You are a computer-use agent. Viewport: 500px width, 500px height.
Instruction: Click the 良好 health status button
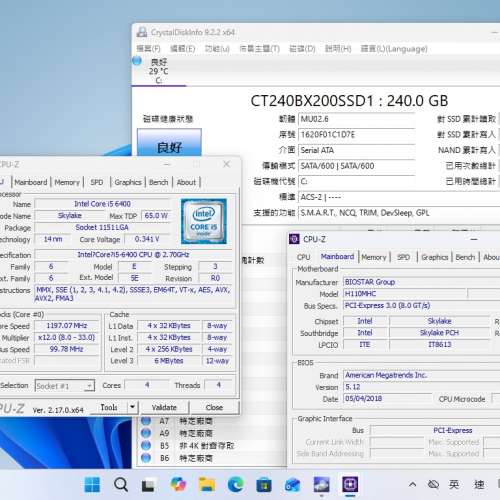pos(169,143)
